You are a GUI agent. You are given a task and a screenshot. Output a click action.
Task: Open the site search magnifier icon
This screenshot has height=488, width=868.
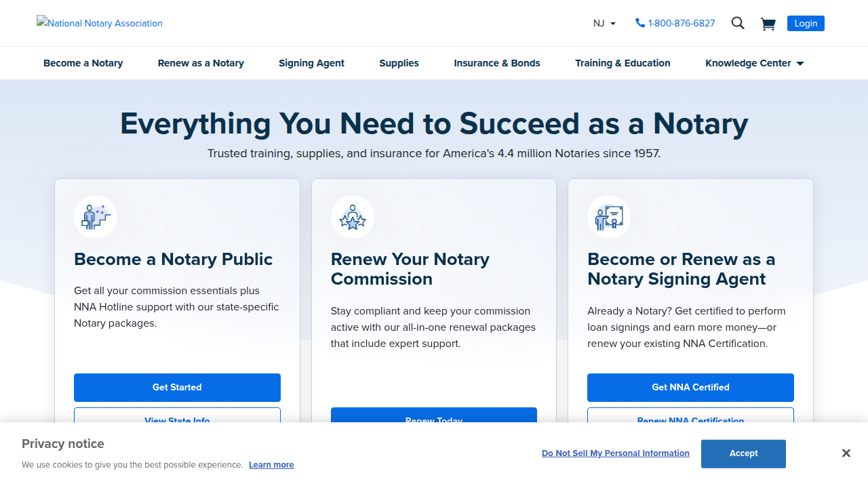click(738, 23)
